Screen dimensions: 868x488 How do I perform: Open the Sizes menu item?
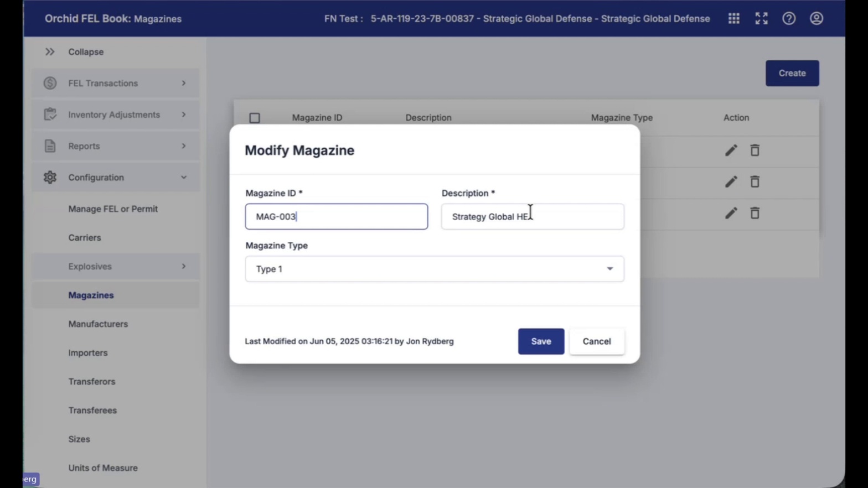tap(79, 439)
